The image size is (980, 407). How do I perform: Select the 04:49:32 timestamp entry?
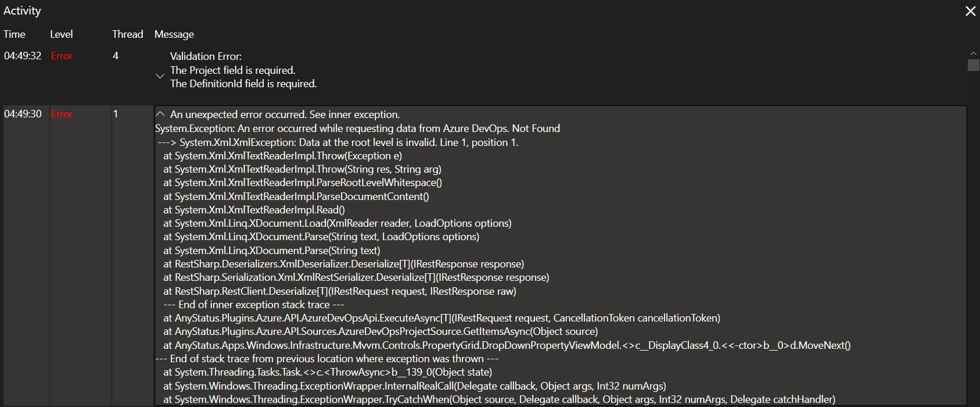(x=23, y=55)
